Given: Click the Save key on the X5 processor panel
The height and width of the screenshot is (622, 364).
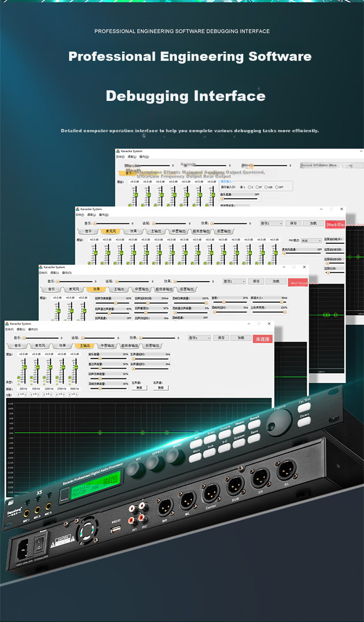Looking at the screenshot, I should click(x=254, y=438).
